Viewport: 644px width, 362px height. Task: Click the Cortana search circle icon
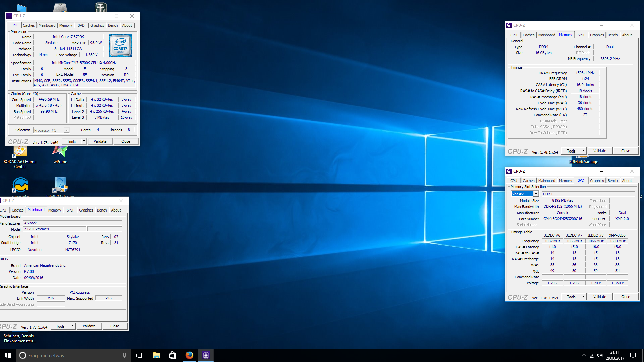(x=22, y=355)
